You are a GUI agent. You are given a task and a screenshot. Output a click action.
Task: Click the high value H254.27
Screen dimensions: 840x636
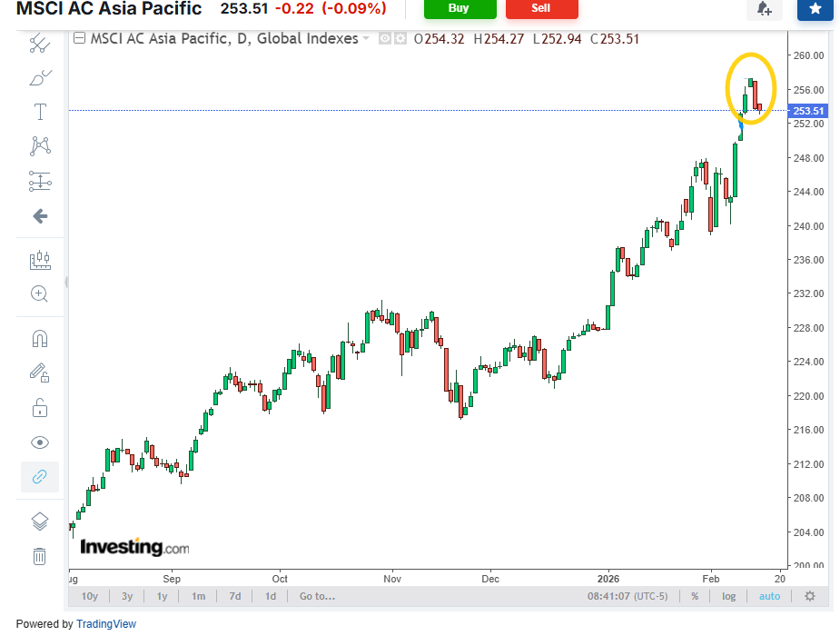(499, 38)
